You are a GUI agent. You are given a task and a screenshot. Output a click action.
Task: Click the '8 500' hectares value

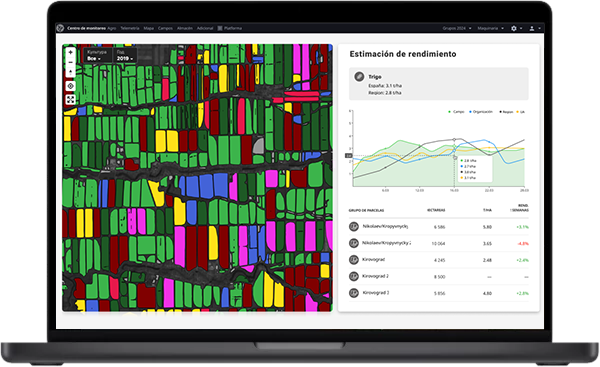(x=440, y=276)
